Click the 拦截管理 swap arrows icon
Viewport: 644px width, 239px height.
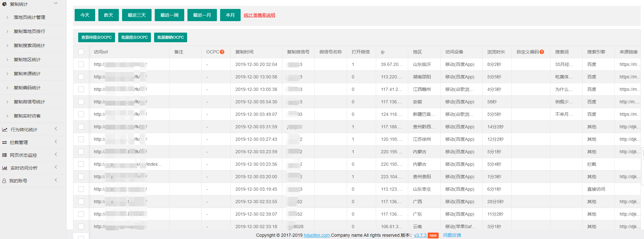coord(4,142)
